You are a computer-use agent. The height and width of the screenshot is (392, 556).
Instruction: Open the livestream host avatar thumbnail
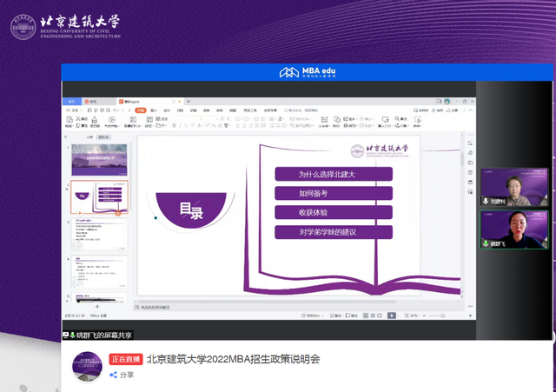pos(88,367)
